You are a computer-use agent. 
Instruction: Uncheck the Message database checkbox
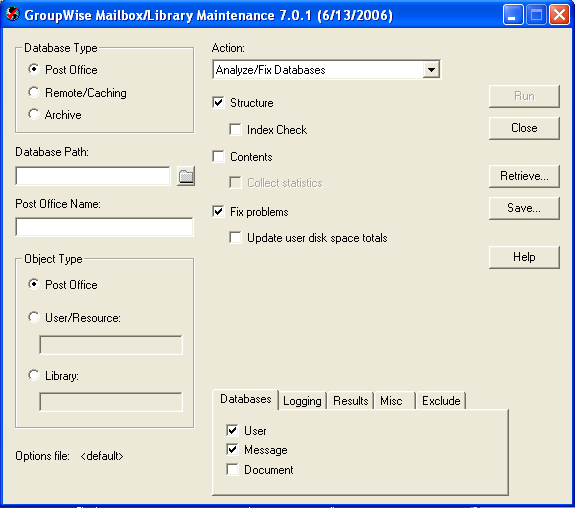coord(232,449)
